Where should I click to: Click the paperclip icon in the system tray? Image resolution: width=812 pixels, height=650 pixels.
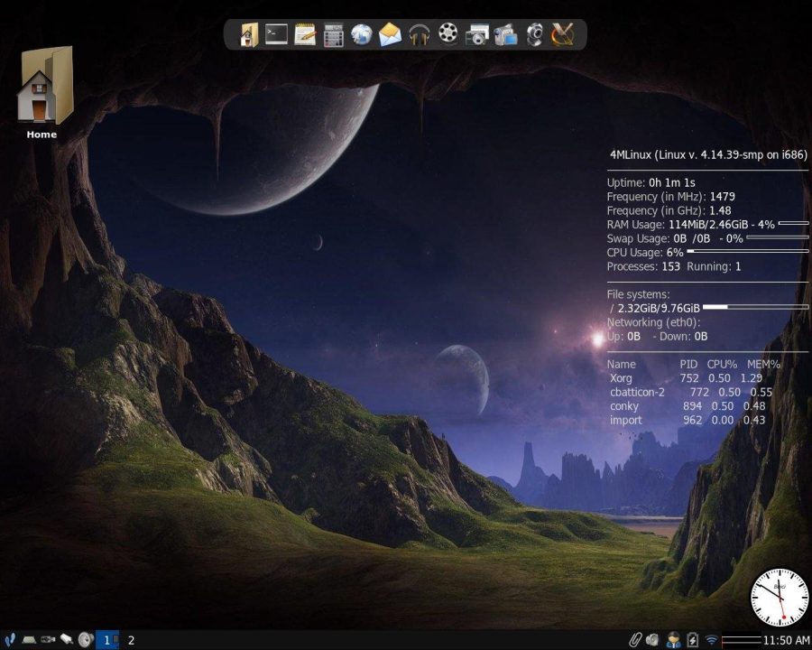(636, 639)
